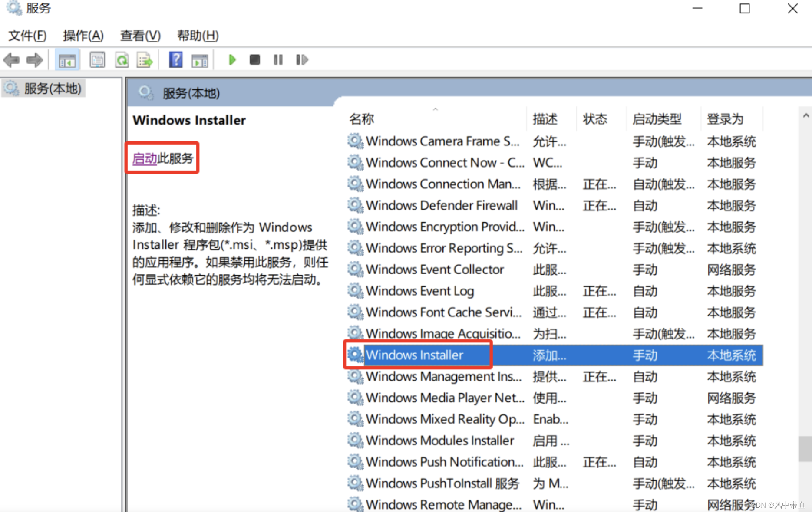Go forward with the toolbar forward arrow
Image resolution: width=812 pixels, height=513 pixels.
pos(35,60)
